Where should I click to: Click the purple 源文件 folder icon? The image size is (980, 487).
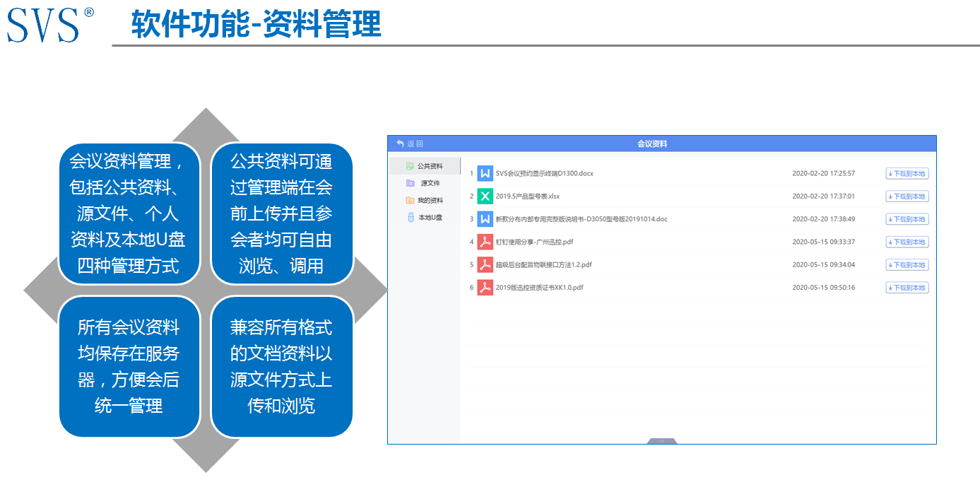click(410, 182)
